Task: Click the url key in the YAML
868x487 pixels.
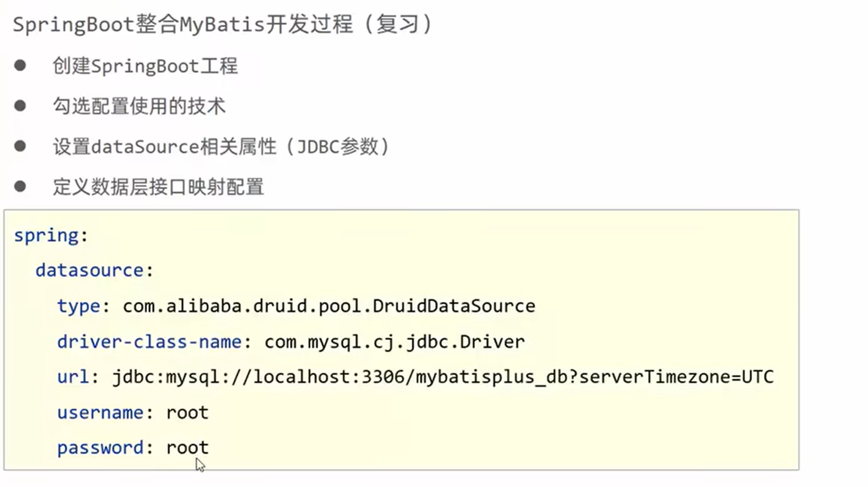Action: pyautogui.click(x=73, y=377)
